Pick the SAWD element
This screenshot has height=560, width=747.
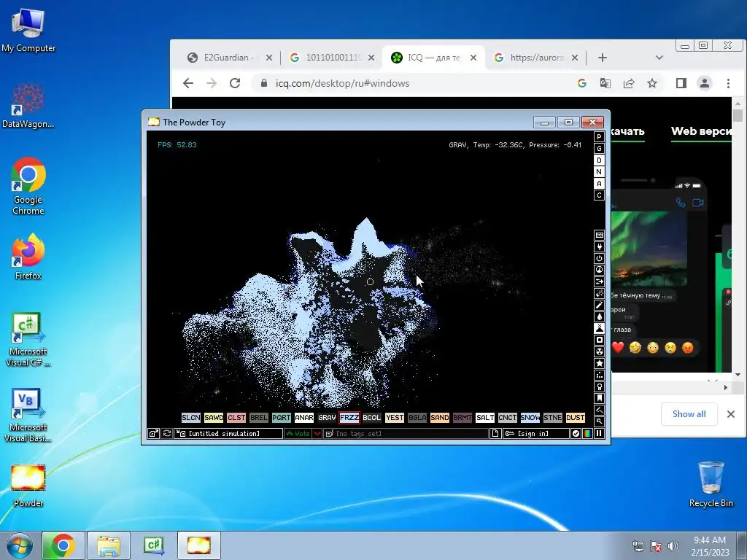[214, 418]
